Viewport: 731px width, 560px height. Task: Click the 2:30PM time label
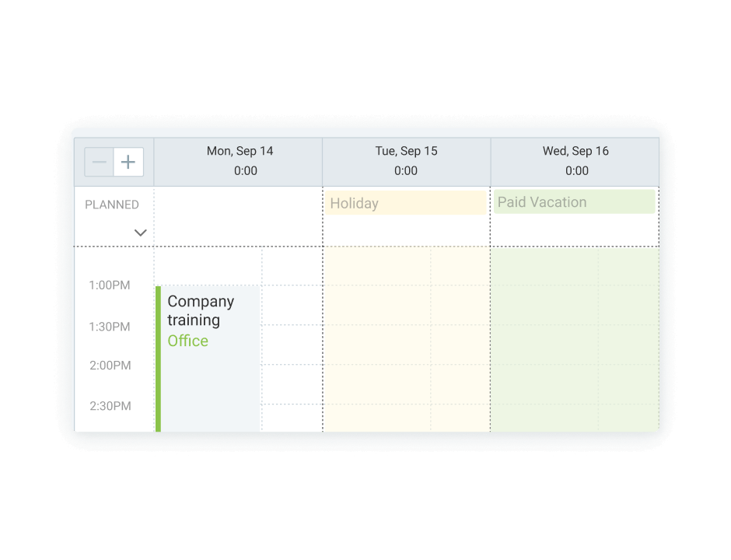(x=110, y=405)
